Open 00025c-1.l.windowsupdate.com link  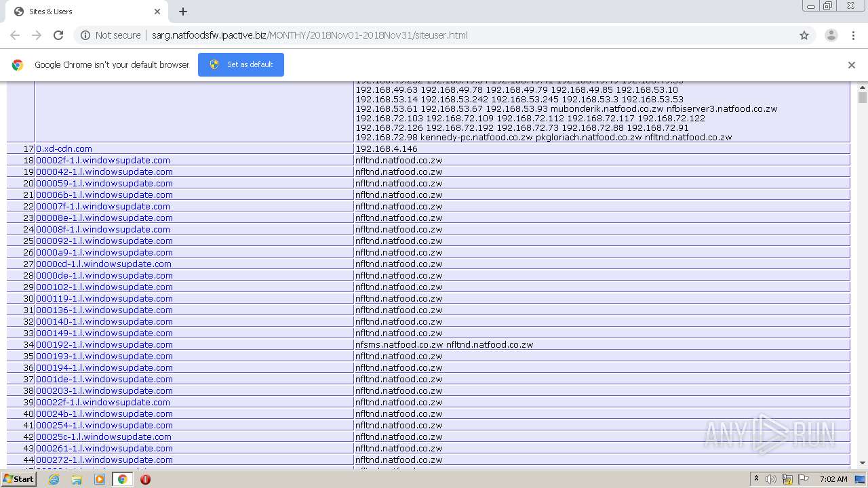pyautogui.click(x=104, y=436)
